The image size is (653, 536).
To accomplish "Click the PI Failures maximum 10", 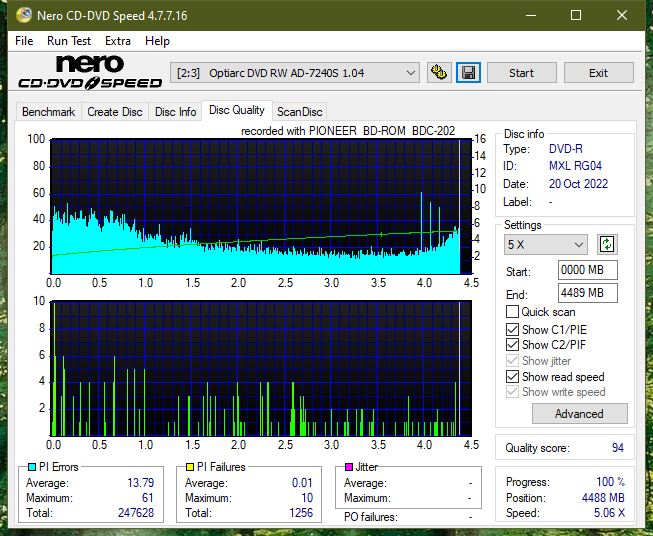I will coord(307,498).
